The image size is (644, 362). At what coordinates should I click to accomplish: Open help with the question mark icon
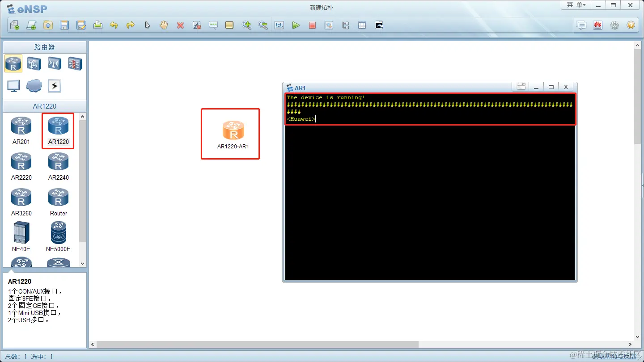tap(631, 25)
